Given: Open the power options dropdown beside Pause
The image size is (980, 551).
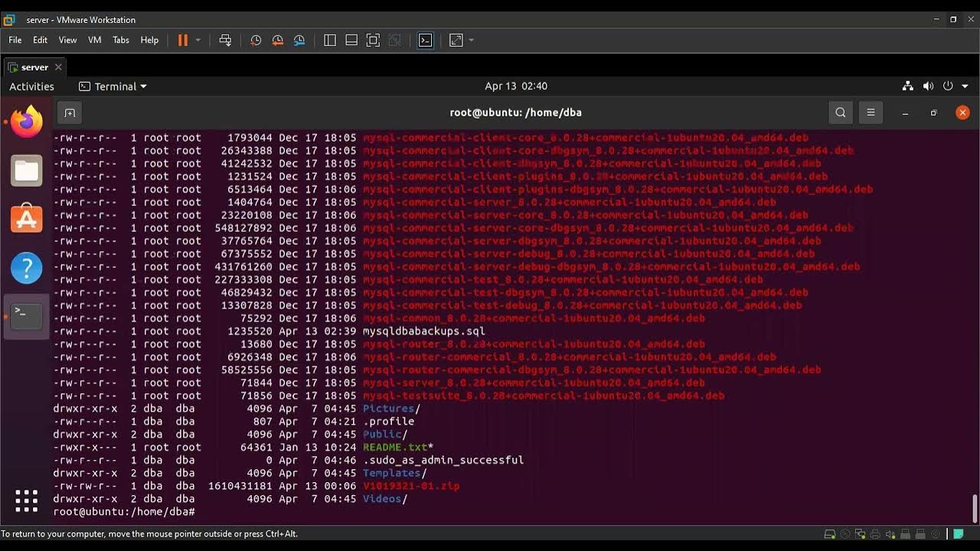Looking at the screenshot, I should click(198, 40).
